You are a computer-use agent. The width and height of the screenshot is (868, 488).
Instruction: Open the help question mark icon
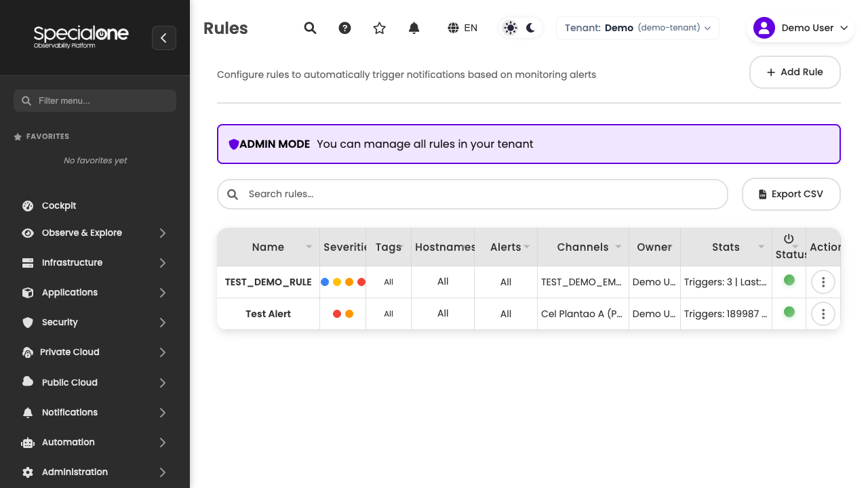pyautogui.click(x=344, y=28)
